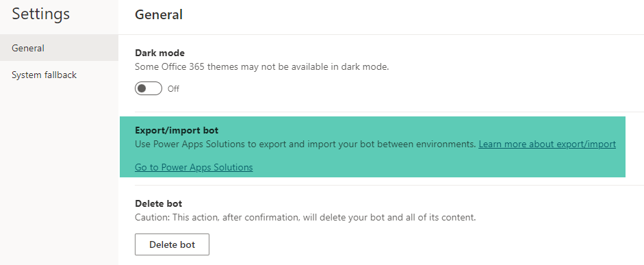The width and height of the screenshot is (644, 265).
Task: Click the divider above the Delete bot section
Action: 389,186
